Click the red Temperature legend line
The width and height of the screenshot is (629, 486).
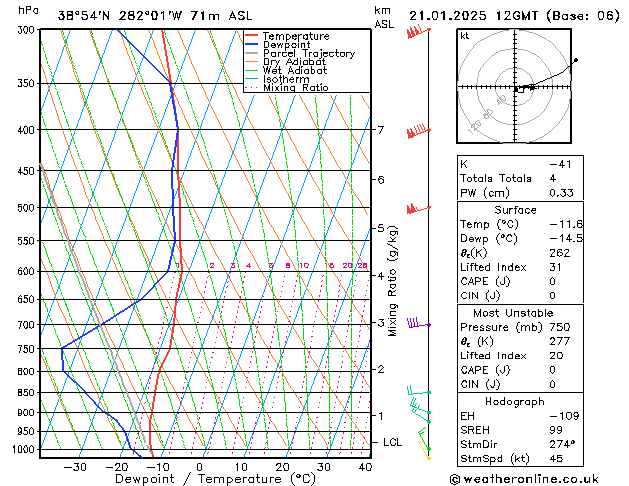pos(251,36)
